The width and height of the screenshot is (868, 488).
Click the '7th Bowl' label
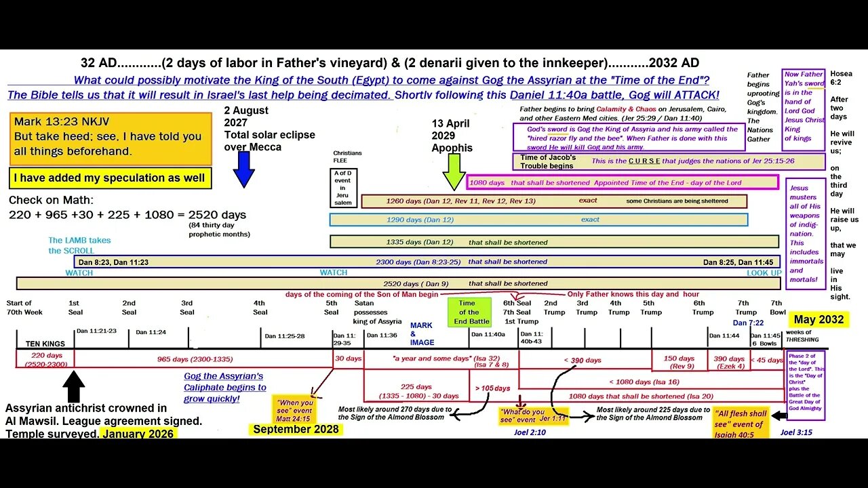click(776, 308)
